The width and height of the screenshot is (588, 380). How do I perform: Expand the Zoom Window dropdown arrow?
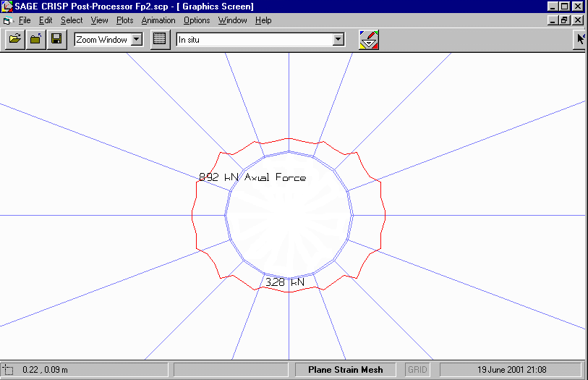click(x=137, y=39)
